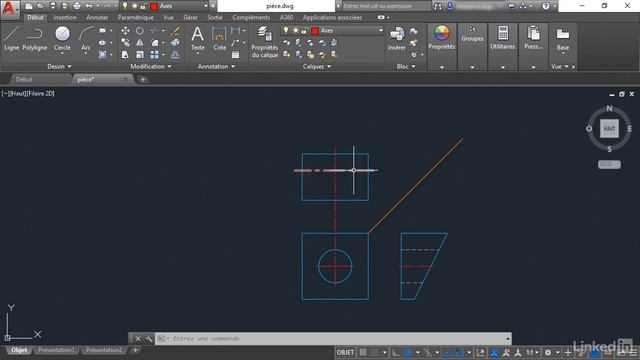The height and width of the screenshot is (360, 640).
Task: Open Propriétés du calque manager
Action: coord(264,42)
